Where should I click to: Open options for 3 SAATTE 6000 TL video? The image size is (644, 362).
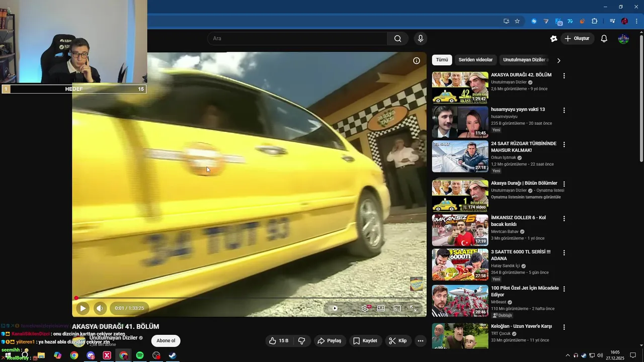[x=564, y=253]
